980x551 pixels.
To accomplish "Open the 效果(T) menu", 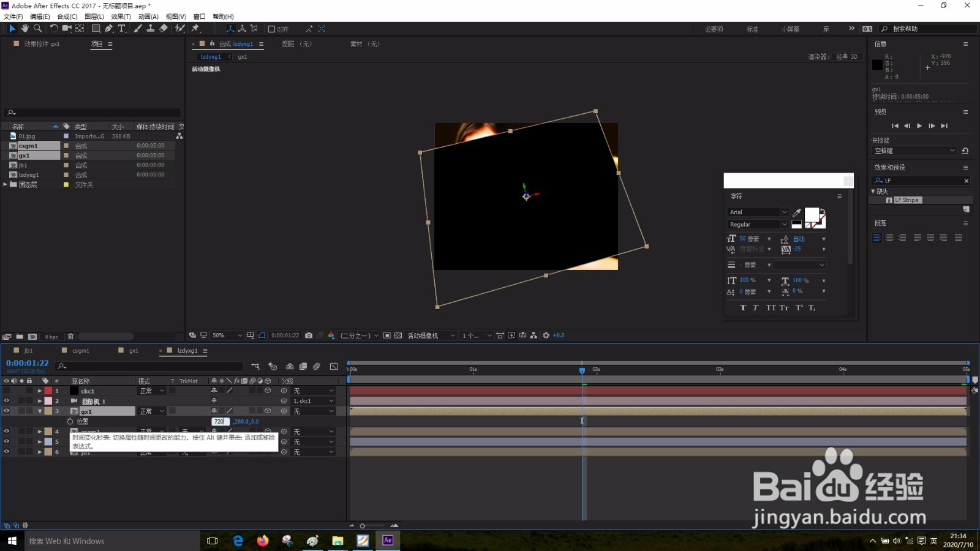I will (x=121, y=17).
